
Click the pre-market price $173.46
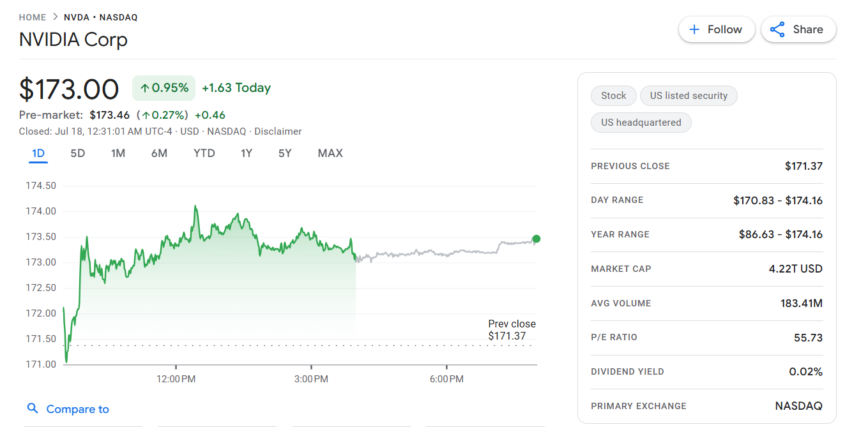(x=109, y=116)
